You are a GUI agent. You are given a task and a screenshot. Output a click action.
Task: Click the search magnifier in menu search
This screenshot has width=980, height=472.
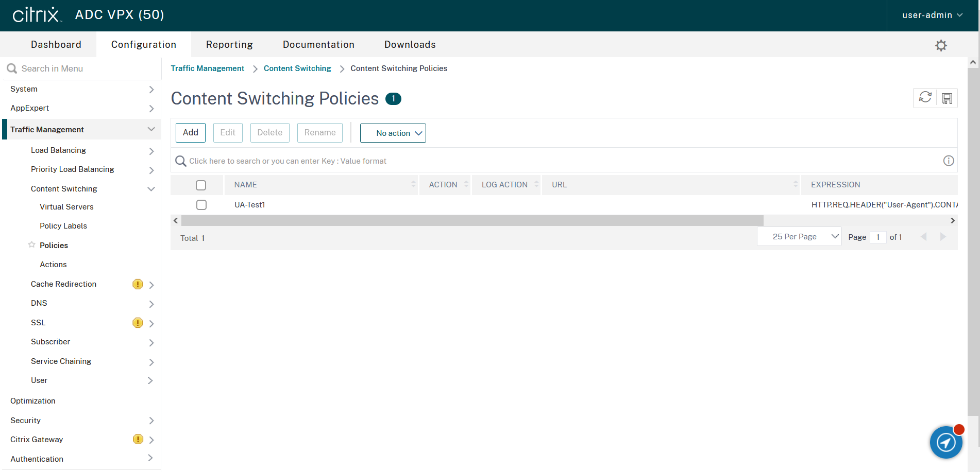pyautogui.click(x=12, y=68)
